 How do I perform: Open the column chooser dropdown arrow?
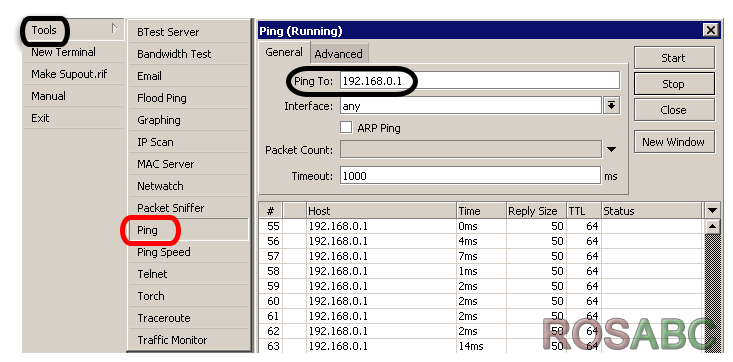click(x=712, y=210)
